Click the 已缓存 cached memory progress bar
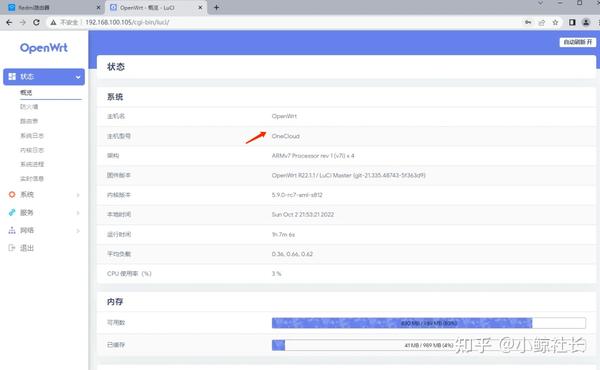 pyautogui.click(x=429, y=345)
